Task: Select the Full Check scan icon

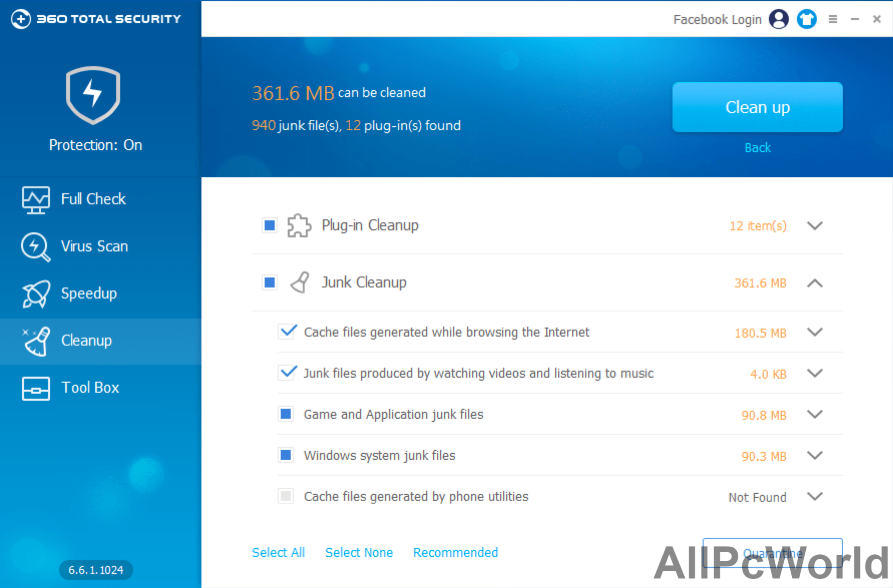Action: coord(34,199)
